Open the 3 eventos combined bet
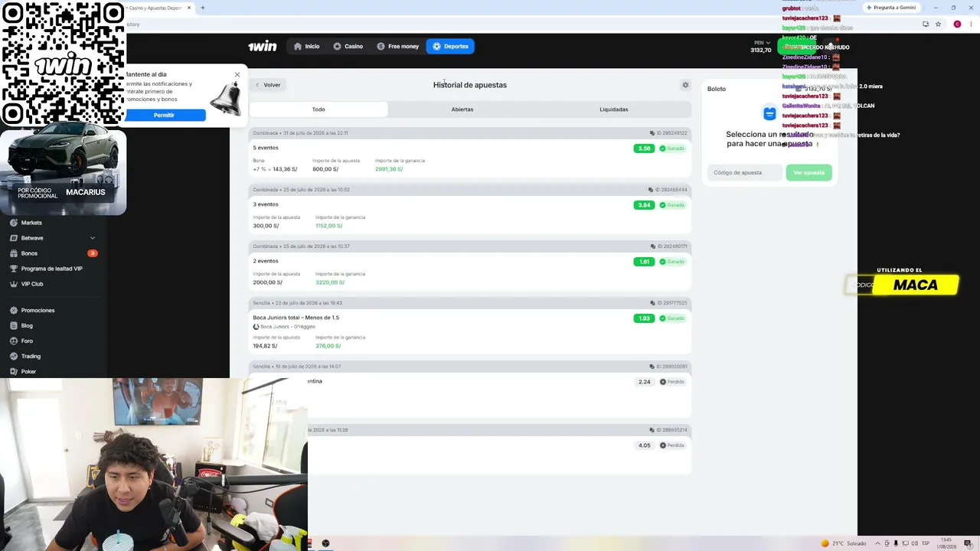Viewport: 980px width, 551px height. 470,215
